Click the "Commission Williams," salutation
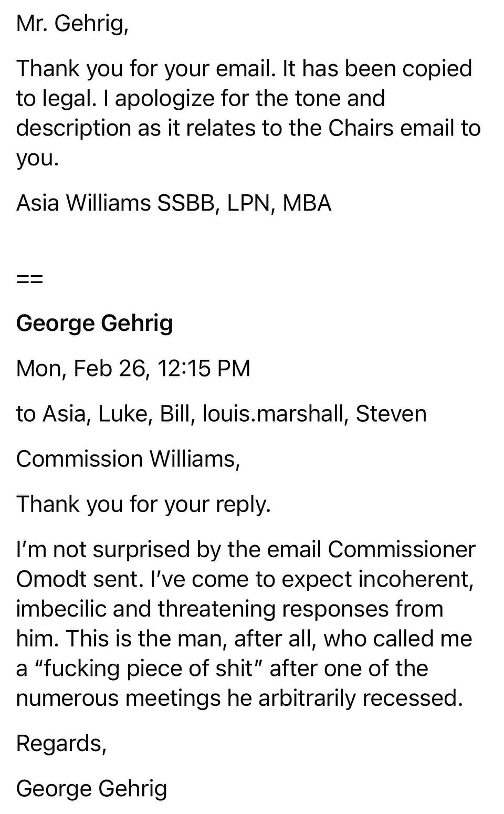 [128, 458]
